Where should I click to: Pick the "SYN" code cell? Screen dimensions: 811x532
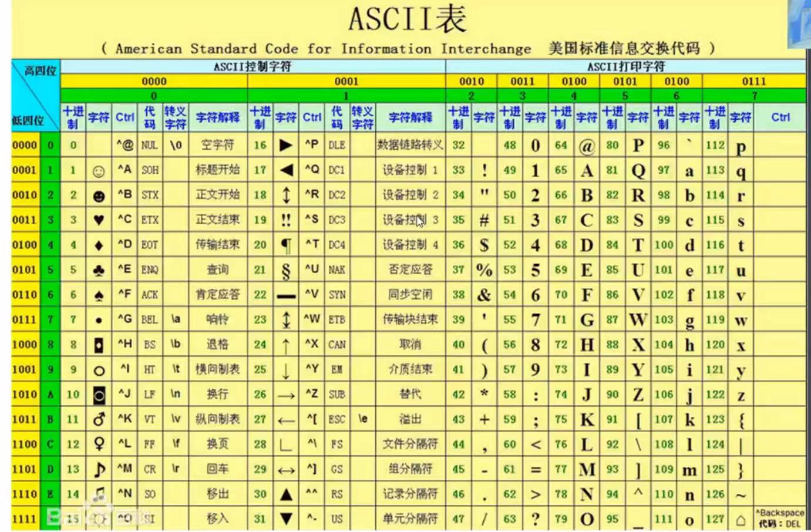(x=337, y=295)
